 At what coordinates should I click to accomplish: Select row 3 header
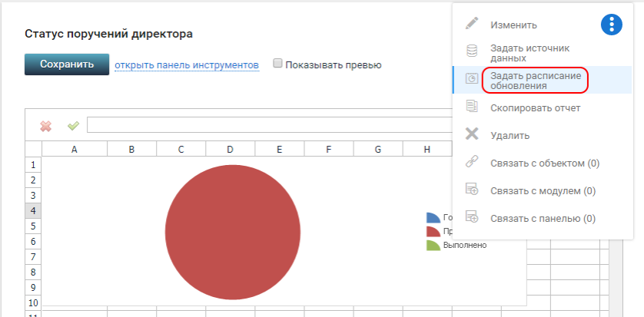33,195
